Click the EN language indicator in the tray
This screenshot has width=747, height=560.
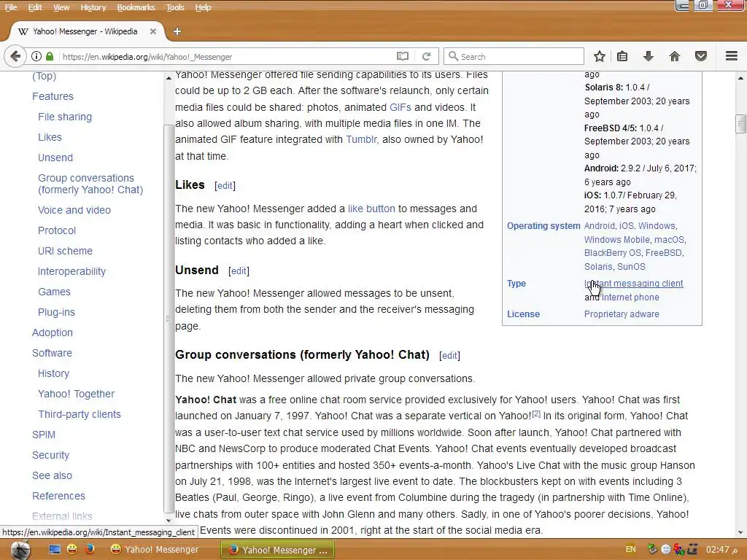[x=631, y=550]
